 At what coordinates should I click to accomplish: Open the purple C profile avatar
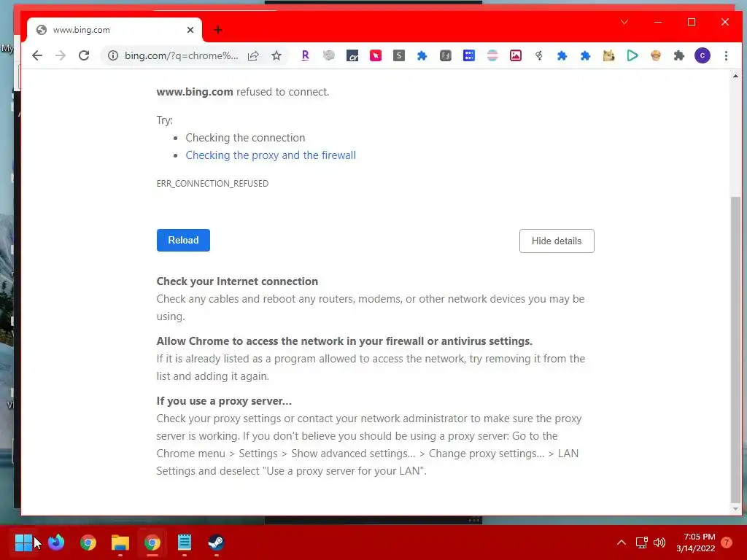coord(703,55)
